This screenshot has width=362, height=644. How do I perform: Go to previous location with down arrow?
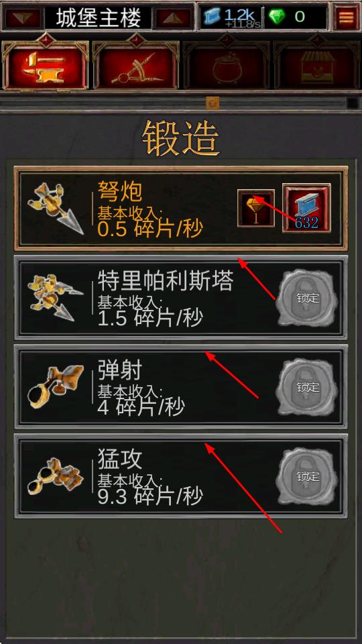[x=23, y=18]
